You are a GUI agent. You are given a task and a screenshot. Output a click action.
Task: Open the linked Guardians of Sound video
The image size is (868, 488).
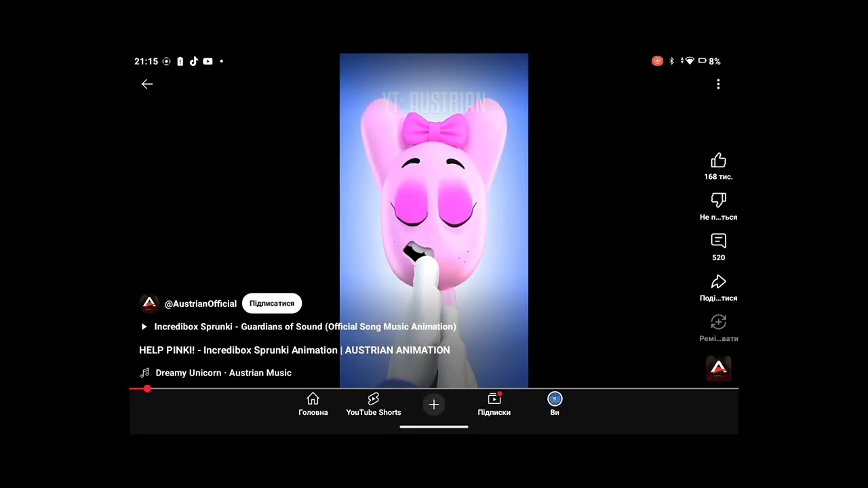point(305,327)
